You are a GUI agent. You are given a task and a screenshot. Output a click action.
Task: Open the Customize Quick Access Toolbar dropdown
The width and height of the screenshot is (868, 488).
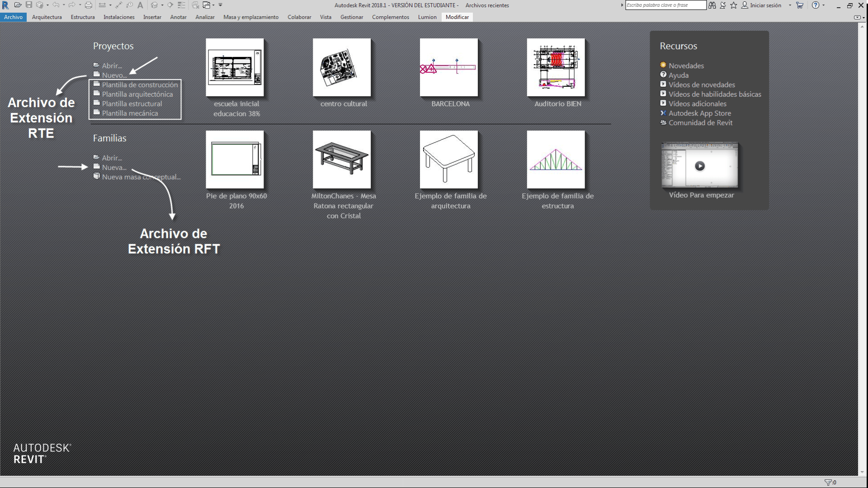point(221,5)
